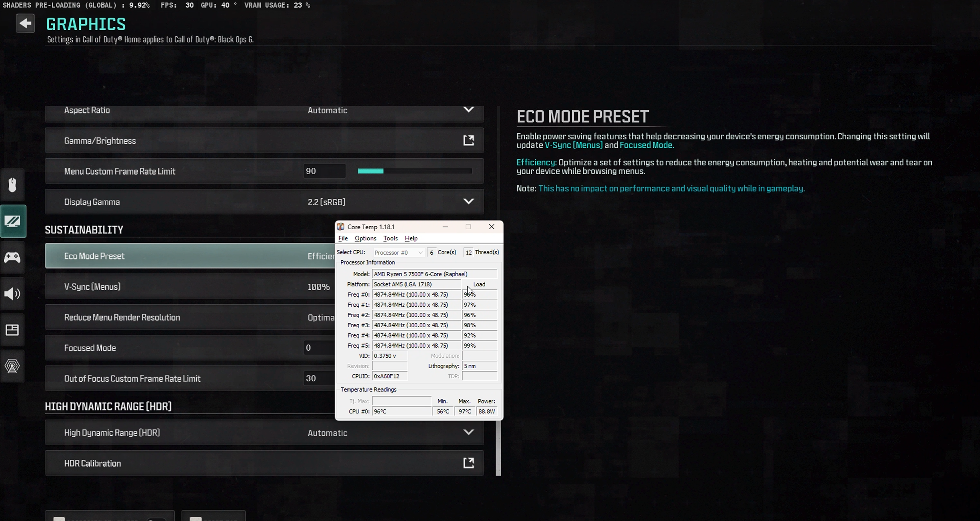Expand the High Dynamic Range dropdown

coord(469,433)
